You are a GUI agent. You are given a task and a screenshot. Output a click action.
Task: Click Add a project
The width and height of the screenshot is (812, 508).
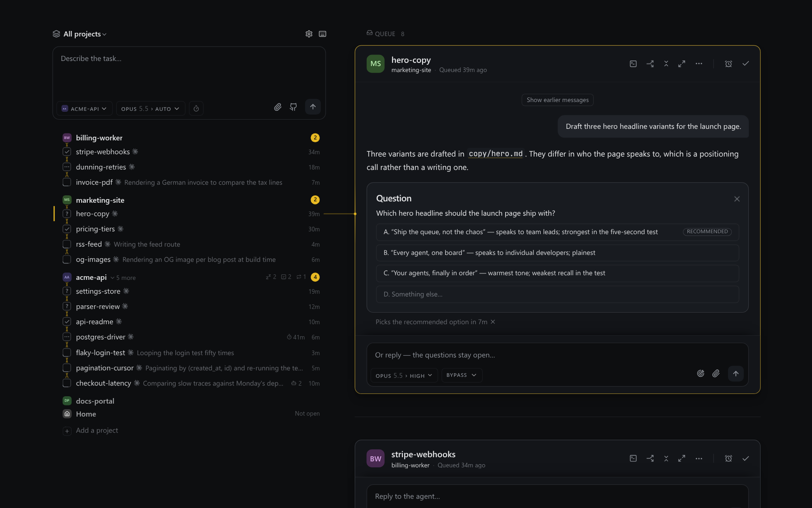97,430
